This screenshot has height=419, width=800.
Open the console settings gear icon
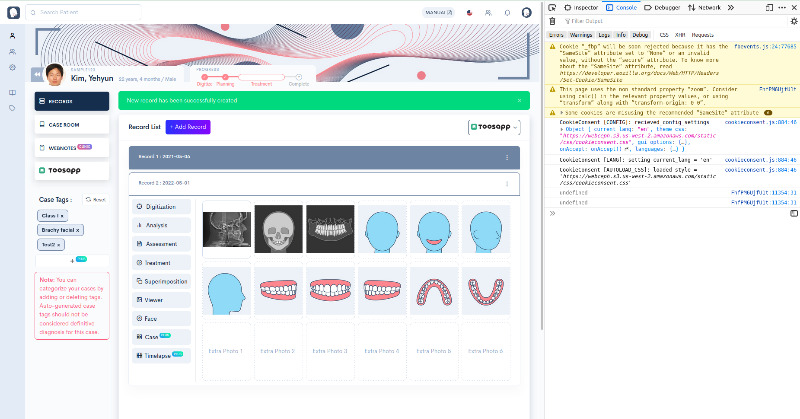(794, 20)
